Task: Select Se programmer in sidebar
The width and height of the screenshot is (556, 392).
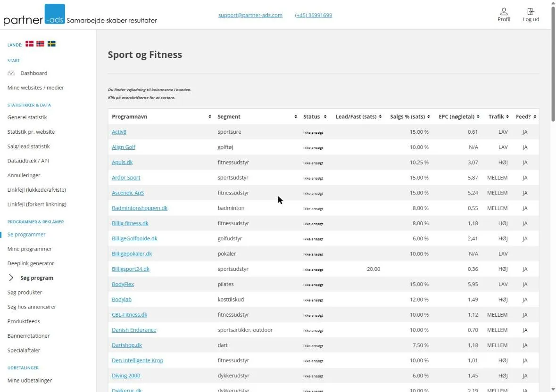Action: click(26, 235)
